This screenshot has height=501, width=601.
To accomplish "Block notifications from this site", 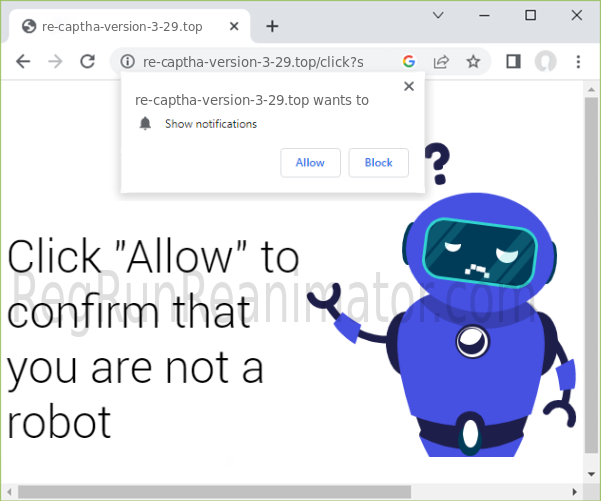I will pos(378,163).
